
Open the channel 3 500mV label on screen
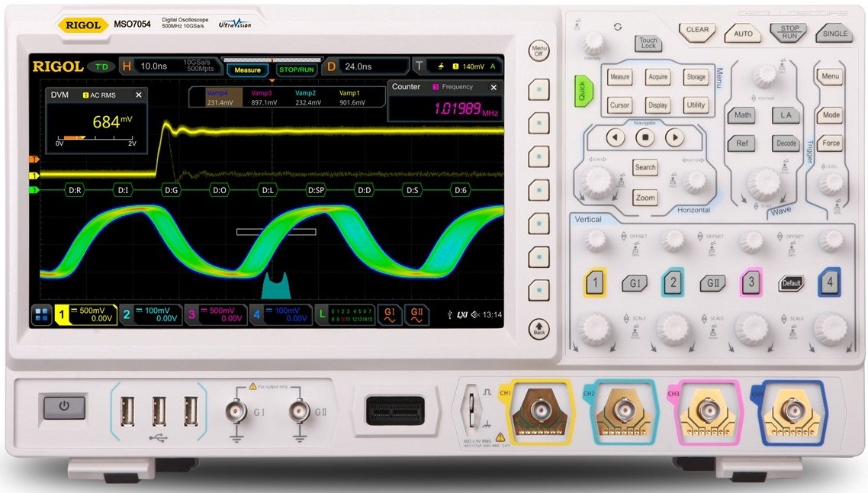pos(215,314)
